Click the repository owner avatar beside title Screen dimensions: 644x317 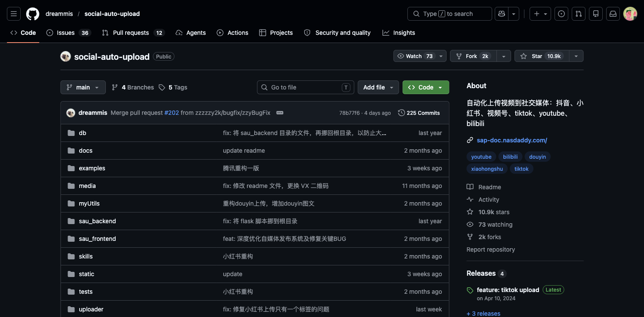coord(65,56)
